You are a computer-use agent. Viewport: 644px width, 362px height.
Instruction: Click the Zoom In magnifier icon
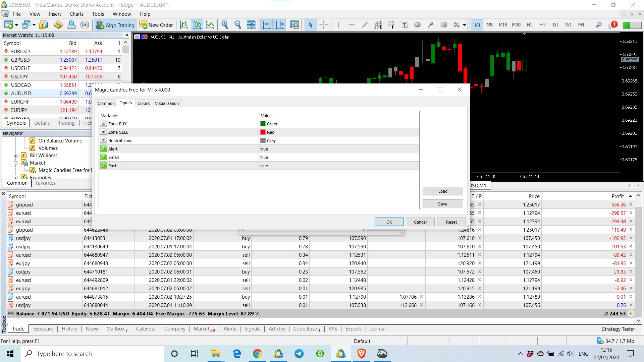coord(225,25)
